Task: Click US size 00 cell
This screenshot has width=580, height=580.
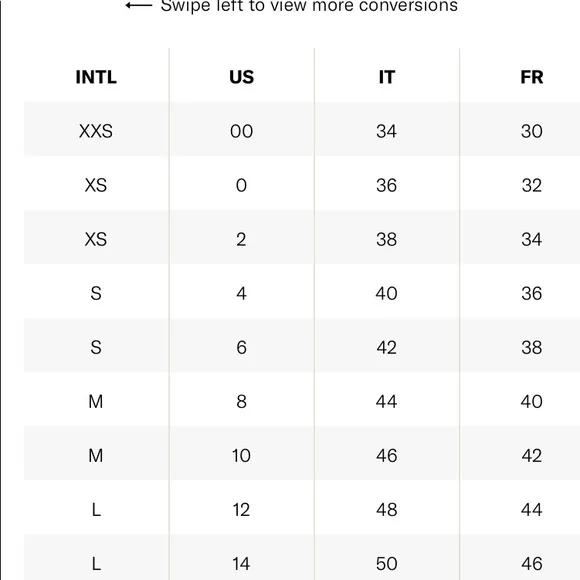Action: 242,131
